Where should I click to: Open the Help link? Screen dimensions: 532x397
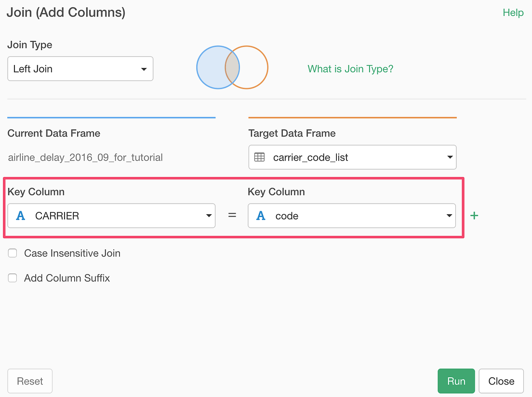pyautogui.click(x=513, y=13)
